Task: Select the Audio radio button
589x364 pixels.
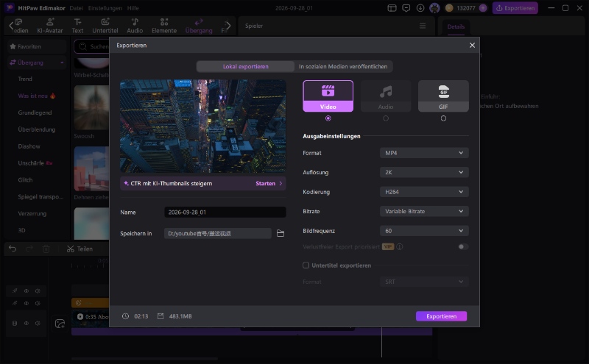Action: (386, 118)
